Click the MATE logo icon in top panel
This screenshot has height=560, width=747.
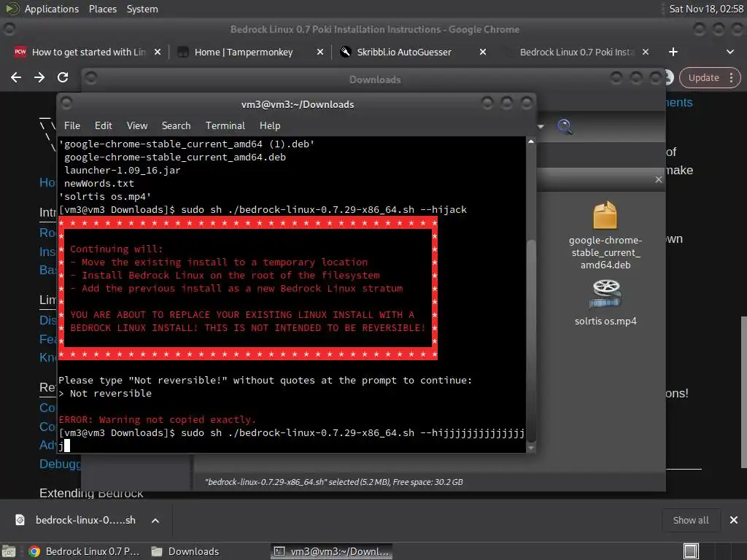coord(12,9)
